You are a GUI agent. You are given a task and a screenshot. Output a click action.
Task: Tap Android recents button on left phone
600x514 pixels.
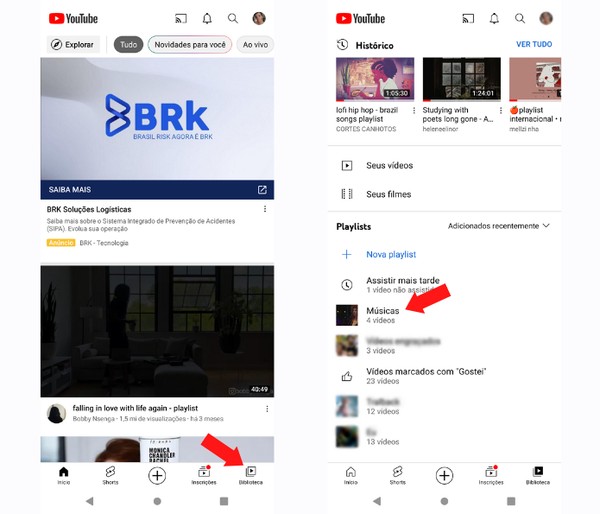pyautogui.click(x=224, y=501)
